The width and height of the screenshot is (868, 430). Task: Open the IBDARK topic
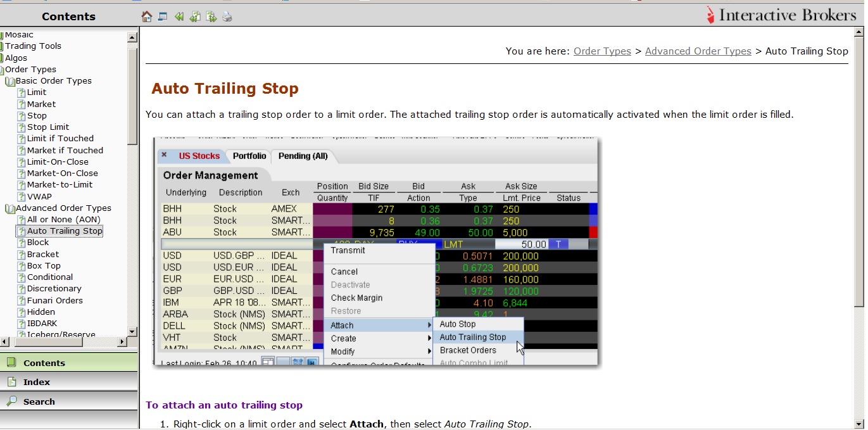(x=42, y=324)
